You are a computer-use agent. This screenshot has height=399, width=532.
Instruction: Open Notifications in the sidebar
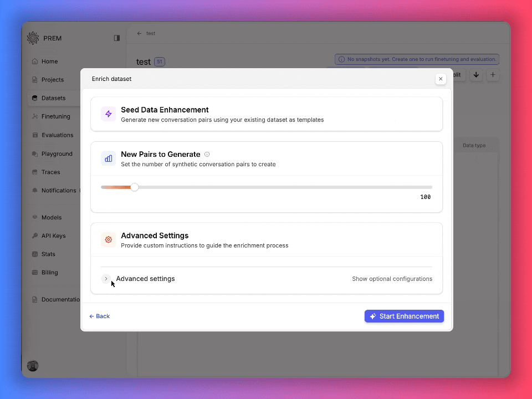tap(59, 190)
